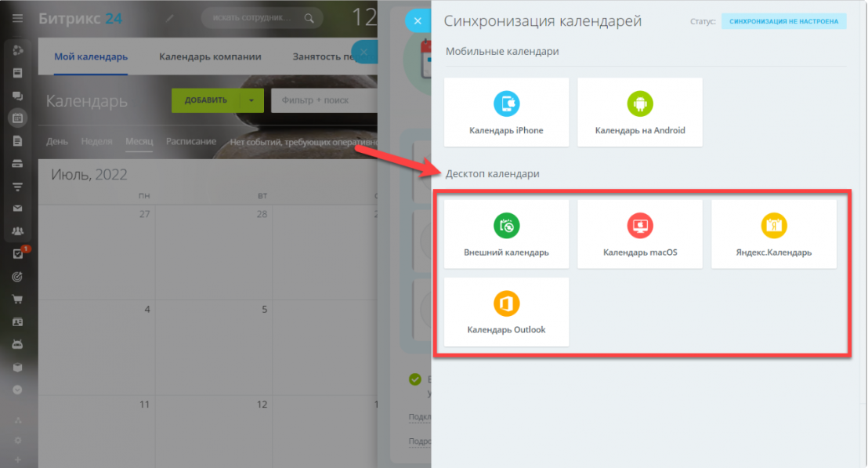Select the Календарь macOS sync card
This screenshot has width=868, height=468.
[x=640, y=234]
